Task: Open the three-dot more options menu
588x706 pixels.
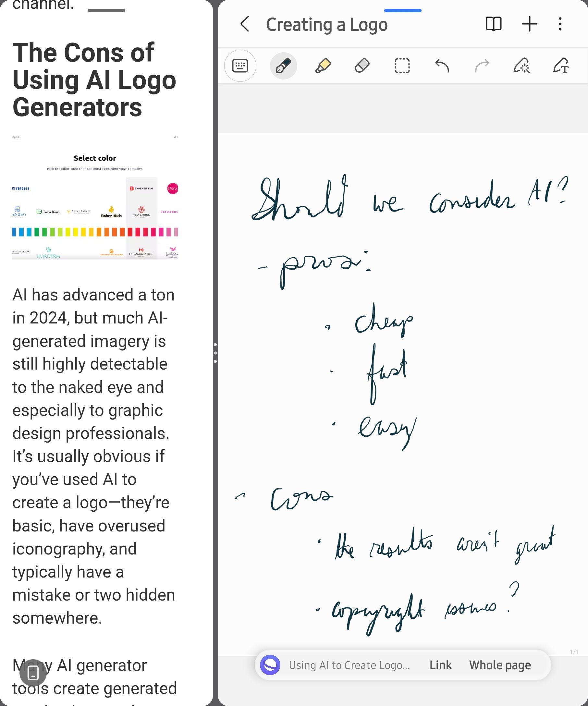Action: coord(560,24)
